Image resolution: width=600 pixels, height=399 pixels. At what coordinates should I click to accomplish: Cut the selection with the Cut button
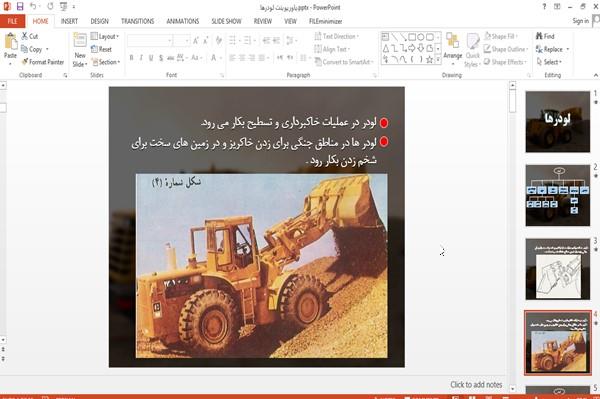[30, 36]
